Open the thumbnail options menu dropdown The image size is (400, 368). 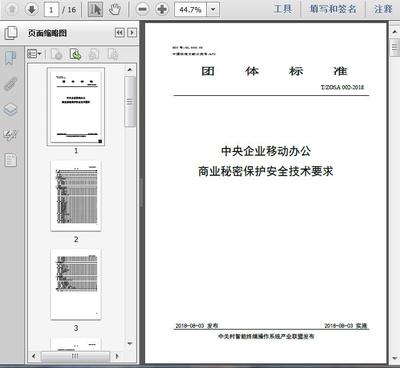click(34, 54)
